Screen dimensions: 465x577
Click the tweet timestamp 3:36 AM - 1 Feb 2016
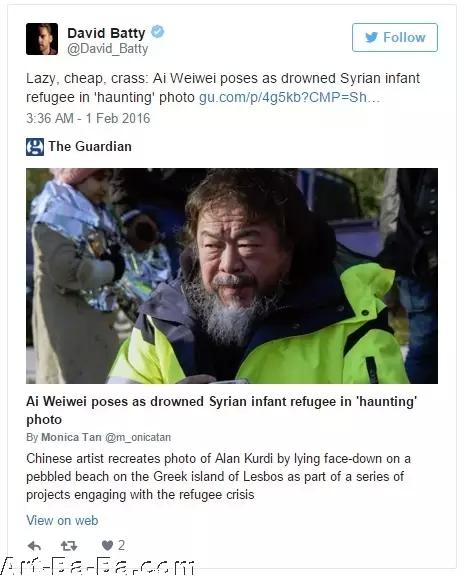[x=88, y=118]
